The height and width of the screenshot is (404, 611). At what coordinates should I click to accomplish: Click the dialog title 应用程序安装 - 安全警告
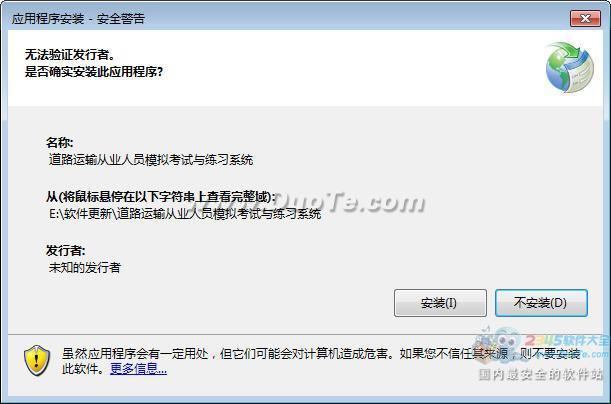click(78, 19)
